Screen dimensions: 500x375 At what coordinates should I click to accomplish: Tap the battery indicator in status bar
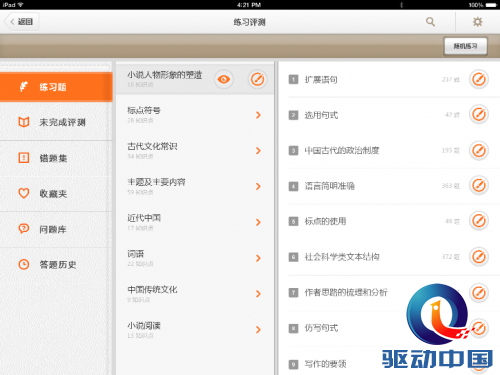click(491, 5)
